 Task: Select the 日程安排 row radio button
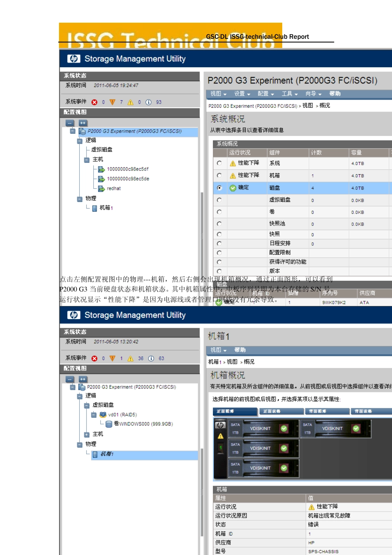pos(219,244)
